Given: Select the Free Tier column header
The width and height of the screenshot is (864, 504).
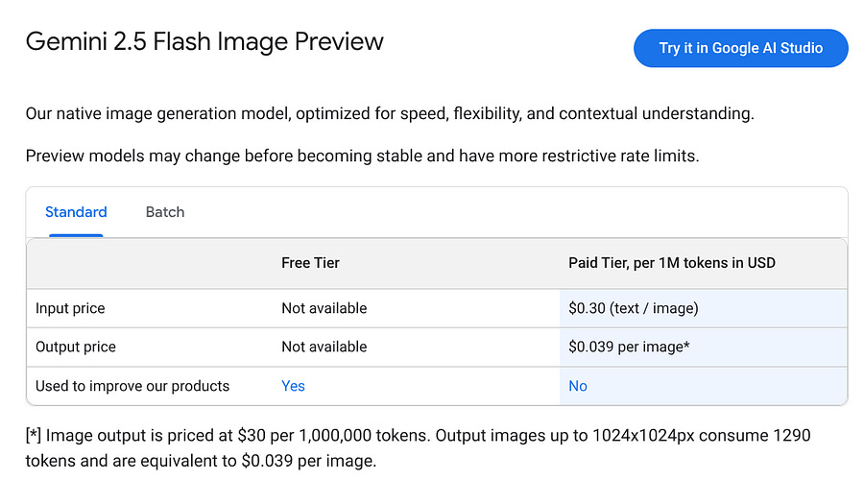Looking at the screenshot, I should point(310,263).
